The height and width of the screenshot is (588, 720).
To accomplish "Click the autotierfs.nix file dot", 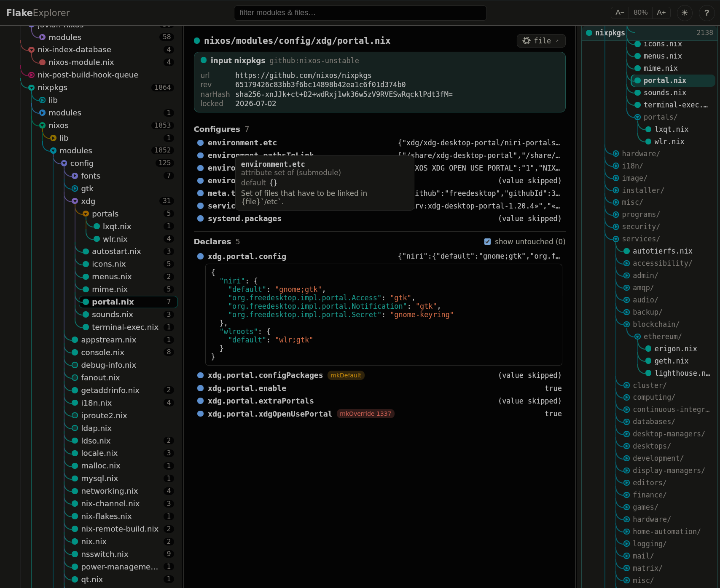I will coord(626,251).
